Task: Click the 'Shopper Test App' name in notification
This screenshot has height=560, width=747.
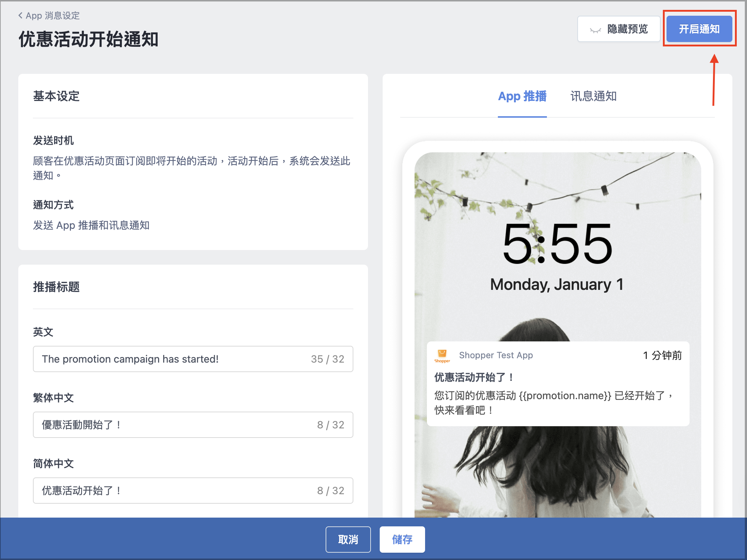Action: click(x=496, y=355)
